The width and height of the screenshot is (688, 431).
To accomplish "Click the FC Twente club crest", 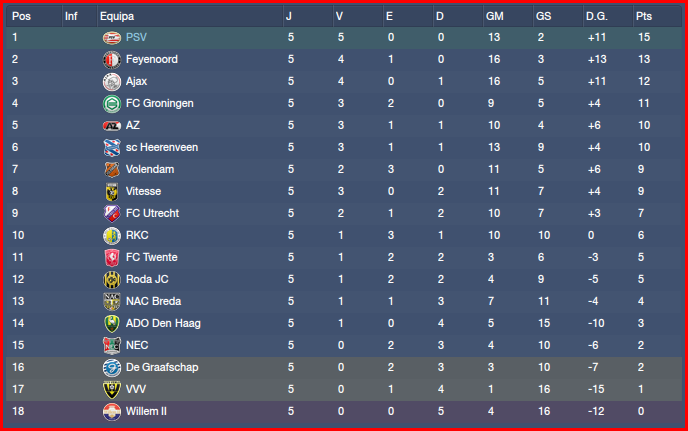I will point(111,257).
